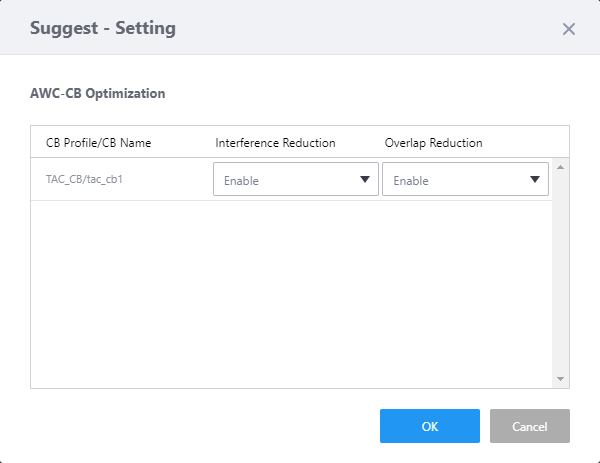
Task: Click the Enable value under Overlap Reduction
Action: (x=411, y=181)
